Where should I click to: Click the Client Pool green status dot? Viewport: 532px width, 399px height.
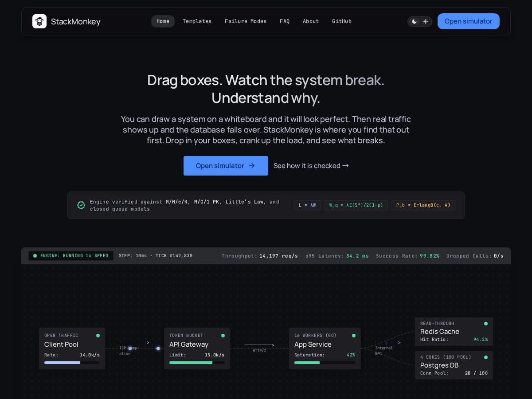pos(98,336)
